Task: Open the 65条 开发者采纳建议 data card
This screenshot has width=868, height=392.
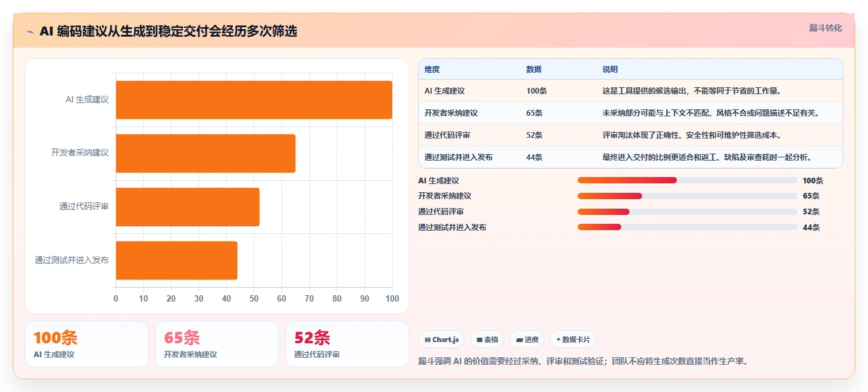Action: pyautogui.click(x=217, y=344)
